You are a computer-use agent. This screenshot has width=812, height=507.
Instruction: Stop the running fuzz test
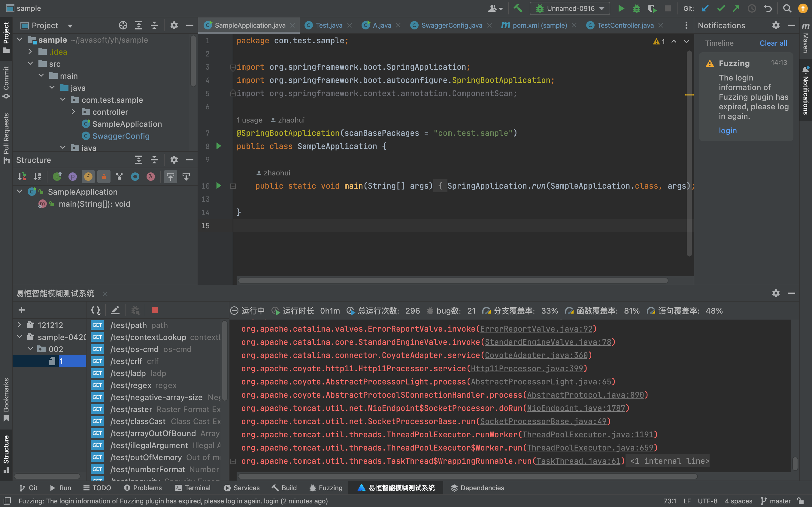pyautogui.click(x=155, y=310)
